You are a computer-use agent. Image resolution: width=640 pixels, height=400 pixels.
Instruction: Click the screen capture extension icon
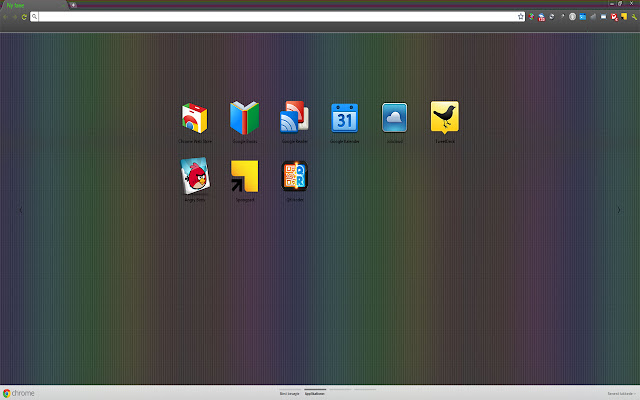[603, 17]
